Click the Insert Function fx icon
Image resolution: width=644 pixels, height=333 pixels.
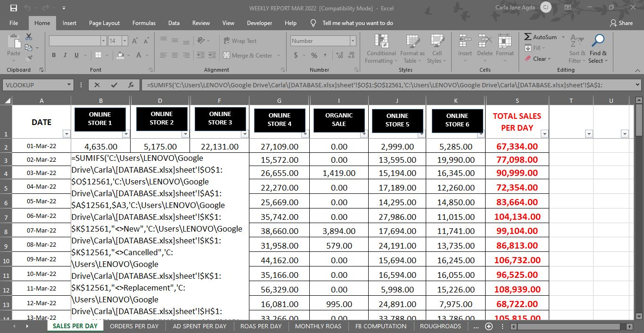click(x=131, y=85)
